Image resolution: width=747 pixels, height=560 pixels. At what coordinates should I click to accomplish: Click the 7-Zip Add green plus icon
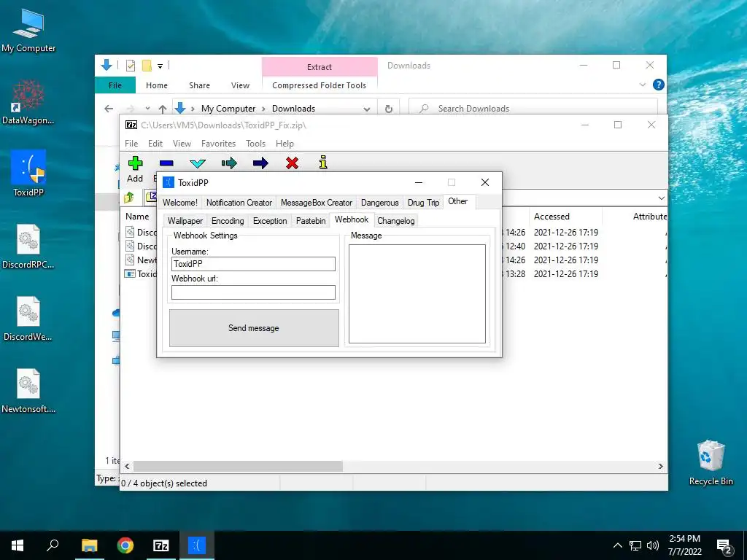(135, 163)
